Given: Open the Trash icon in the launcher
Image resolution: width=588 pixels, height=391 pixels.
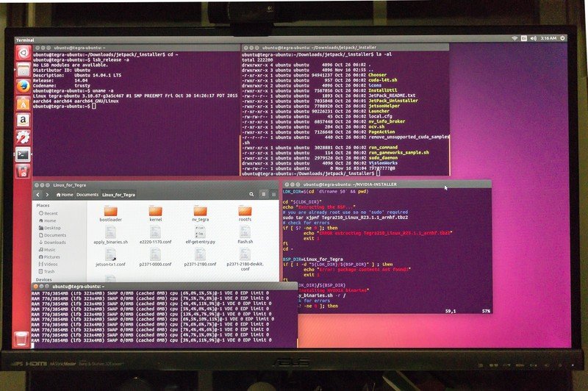Looking at the screenshot, I should pos(22,339).
